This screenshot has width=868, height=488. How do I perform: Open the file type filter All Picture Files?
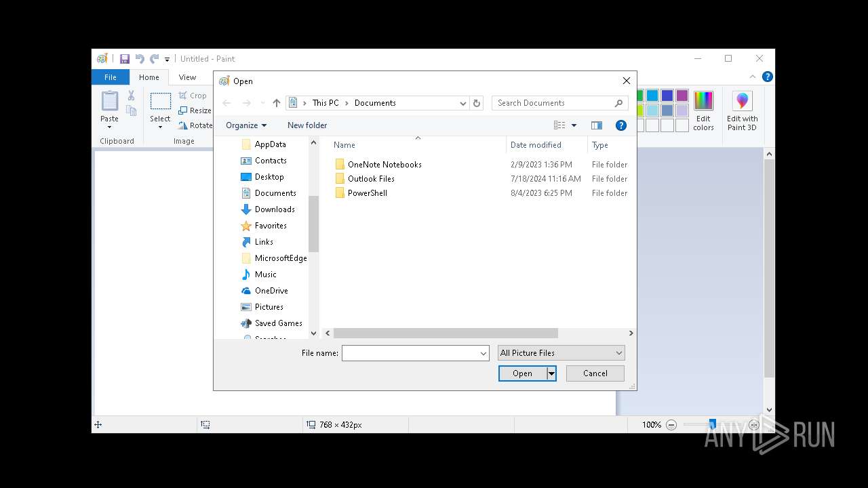(x=561, y=353)
